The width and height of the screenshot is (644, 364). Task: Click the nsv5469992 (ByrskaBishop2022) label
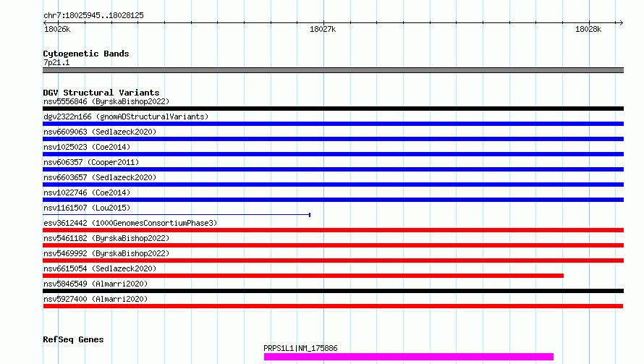coord(106,253)
